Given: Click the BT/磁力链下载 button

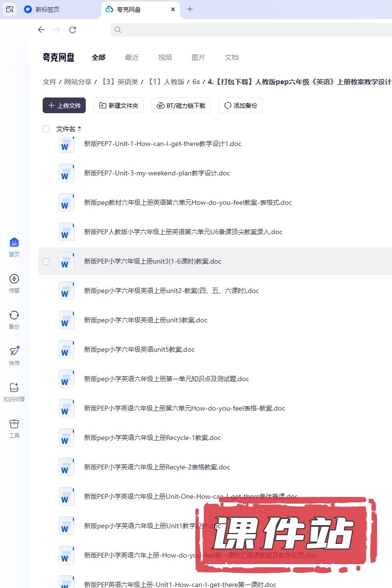Looking at the screenshot, I should pos(181,105).
